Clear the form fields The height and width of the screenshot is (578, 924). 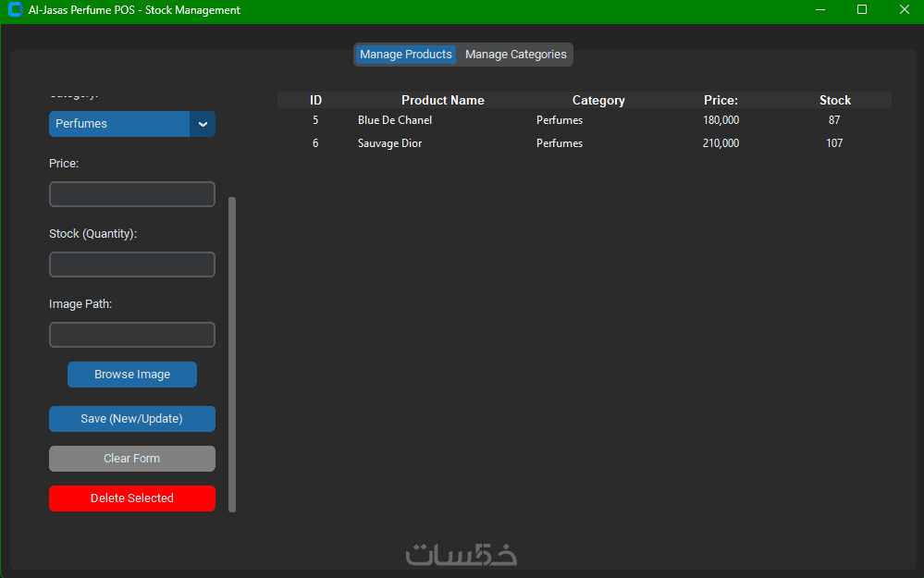[132, 459]
